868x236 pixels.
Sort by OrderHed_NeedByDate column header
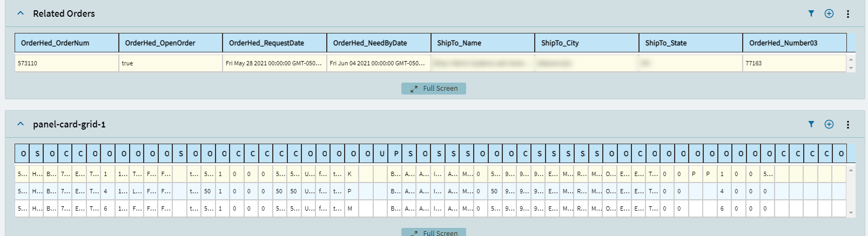pos(379,43)
